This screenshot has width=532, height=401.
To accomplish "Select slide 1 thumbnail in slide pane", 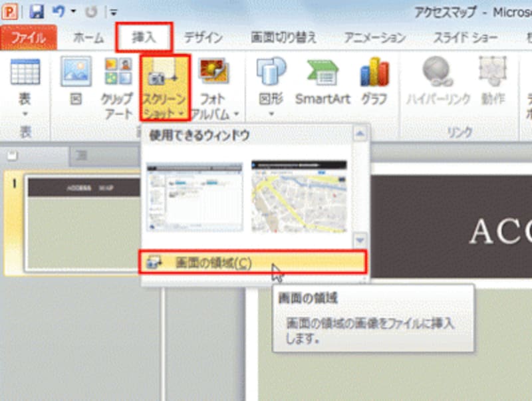I will coord(83,224).
